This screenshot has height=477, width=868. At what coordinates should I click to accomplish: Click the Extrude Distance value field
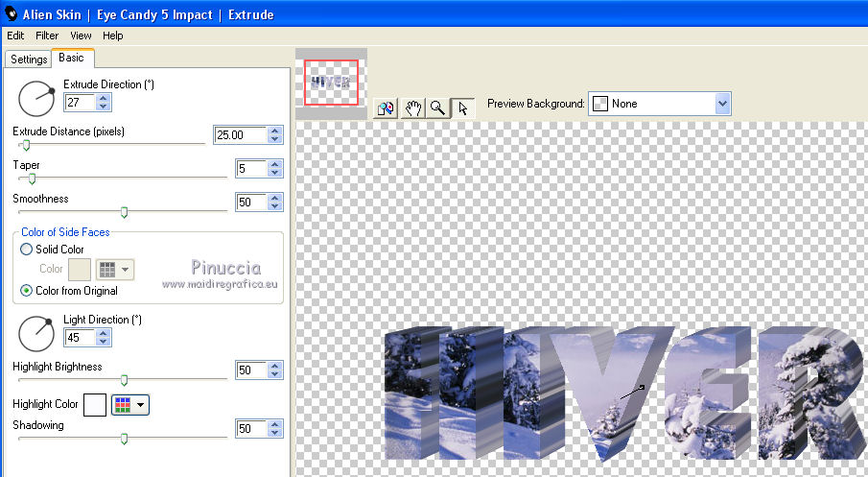tap(240, 134)
